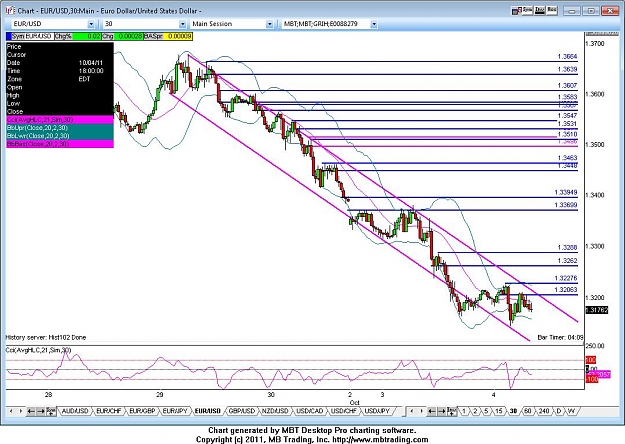
Task: Move interval tab right with bold arrow
Action: coord(441,411)
